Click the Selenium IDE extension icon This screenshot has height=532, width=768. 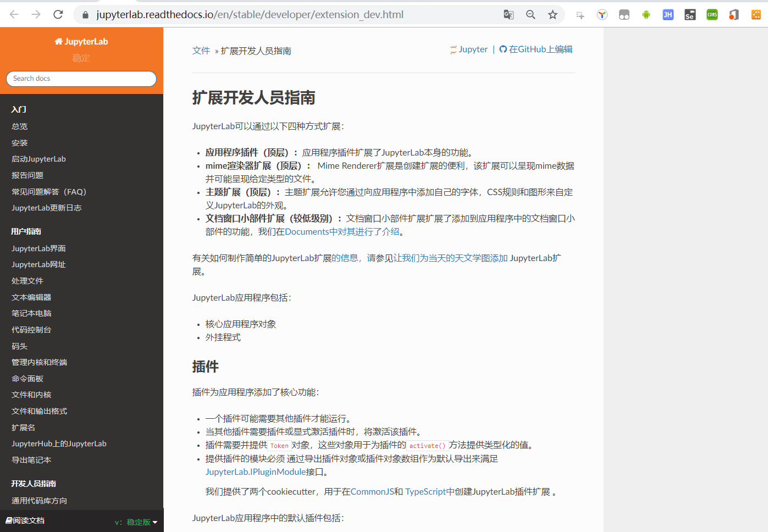pos(689,14)
